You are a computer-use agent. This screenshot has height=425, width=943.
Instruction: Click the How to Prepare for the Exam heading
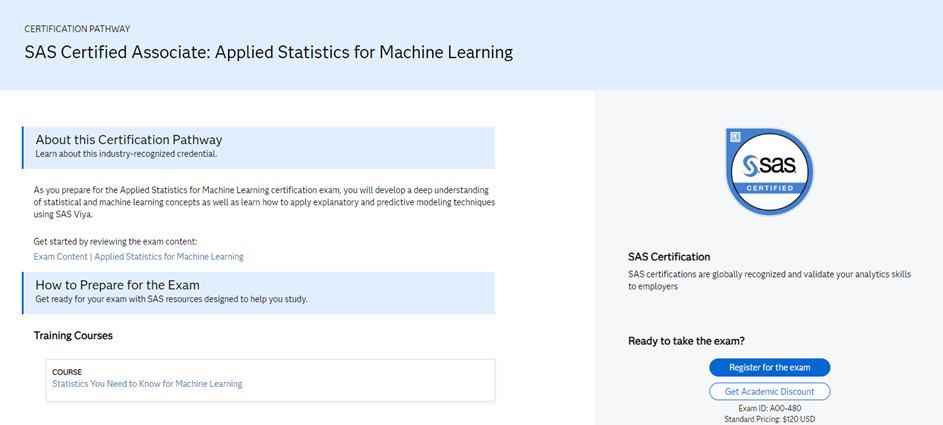click(118, 285)
